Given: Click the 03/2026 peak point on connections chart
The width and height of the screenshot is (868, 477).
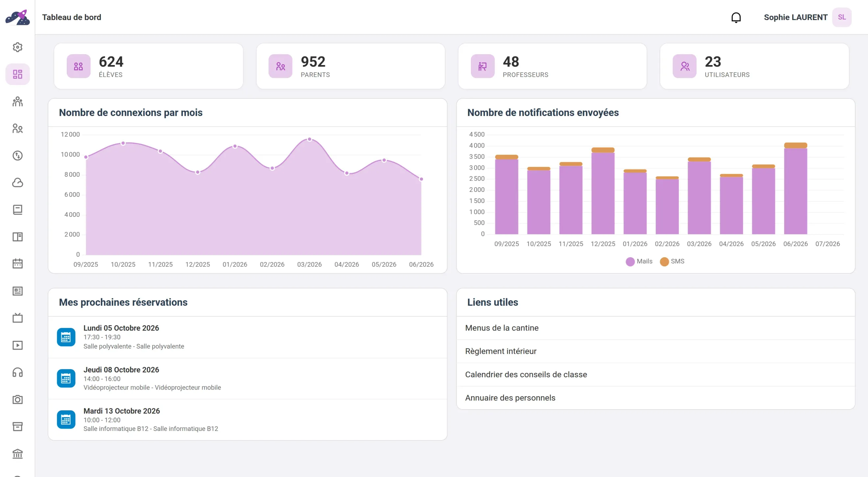Looking at the screenshot, I should click(309, 139).
